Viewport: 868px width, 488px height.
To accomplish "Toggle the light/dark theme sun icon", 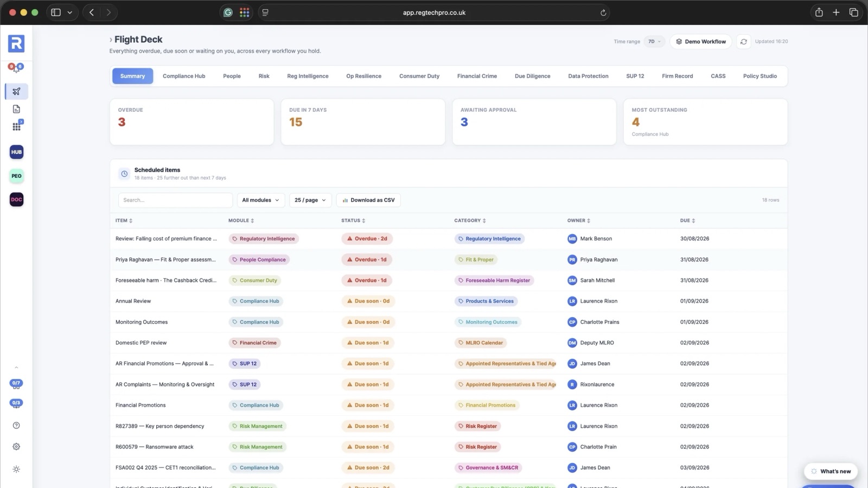I will coord(16,469).
